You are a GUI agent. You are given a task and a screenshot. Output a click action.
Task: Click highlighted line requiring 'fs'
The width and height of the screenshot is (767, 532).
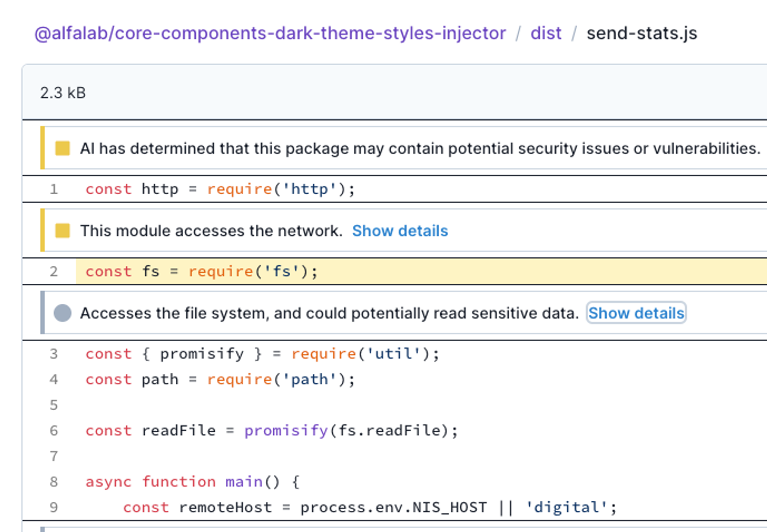coord(421,272)
